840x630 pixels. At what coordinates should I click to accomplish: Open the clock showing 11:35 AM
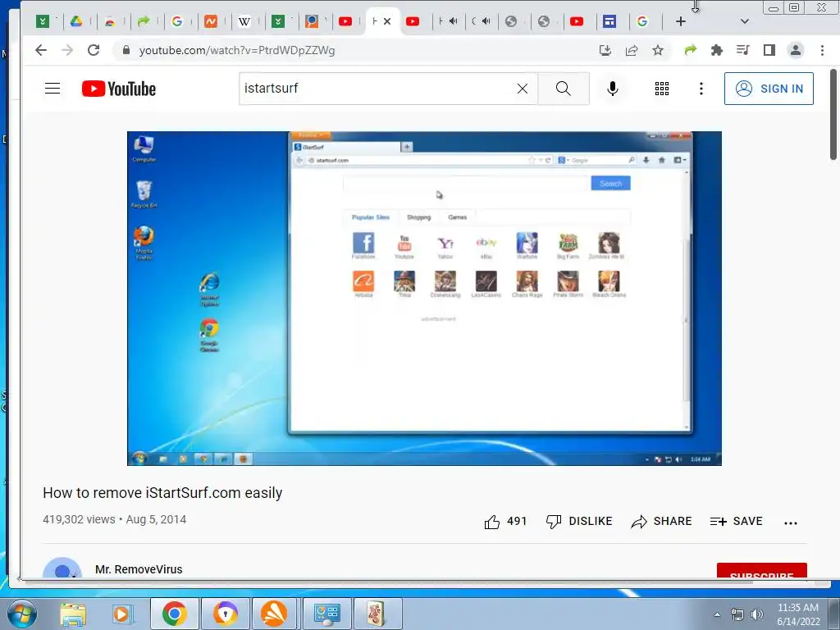(798, 614)
